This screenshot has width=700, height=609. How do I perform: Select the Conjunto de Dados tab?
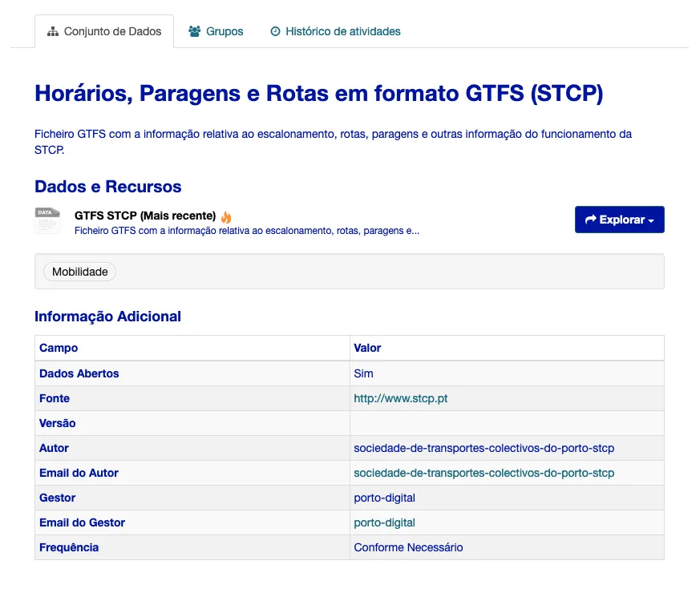(x=104, y=31)
